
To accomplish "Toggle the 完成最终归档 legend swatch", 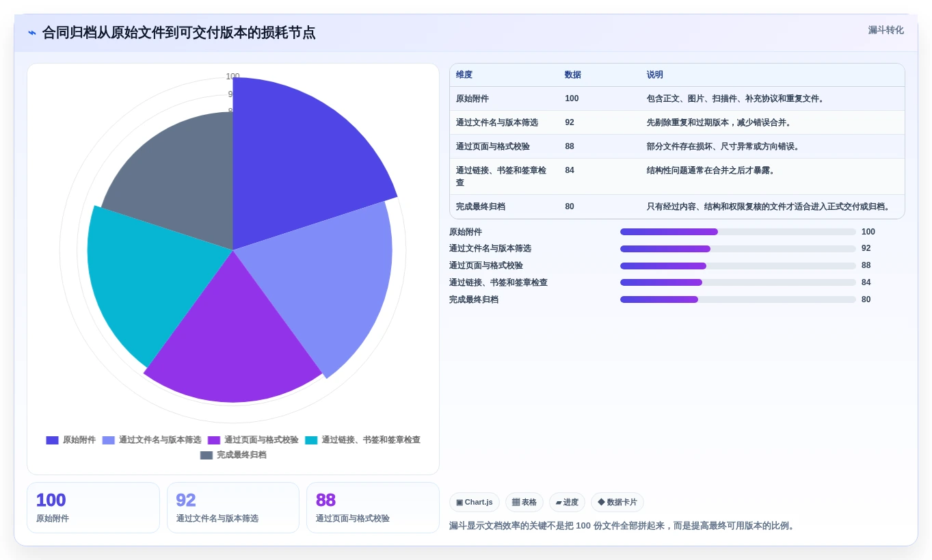I will click(x=207, y=455).
